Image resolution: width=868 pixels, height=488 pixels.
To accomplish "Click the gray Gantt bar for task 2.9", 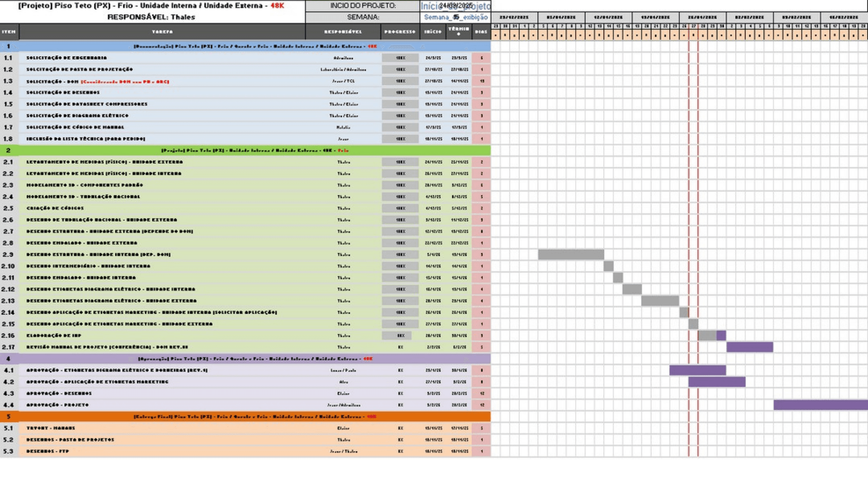I will coord(571,254).
